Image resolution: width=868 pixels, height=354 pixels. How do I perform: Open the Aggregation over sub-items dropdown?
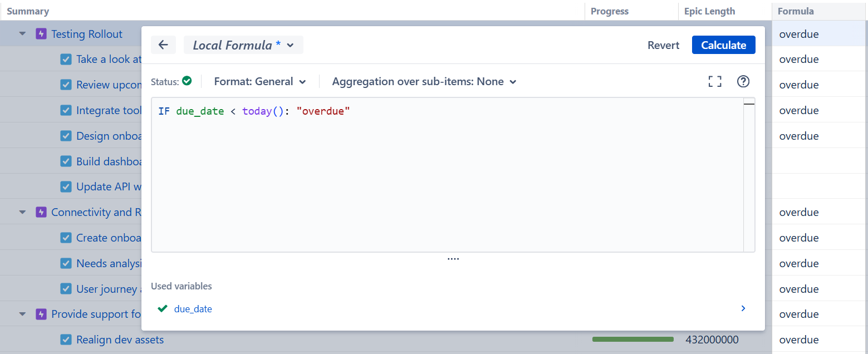click(424, 81)
